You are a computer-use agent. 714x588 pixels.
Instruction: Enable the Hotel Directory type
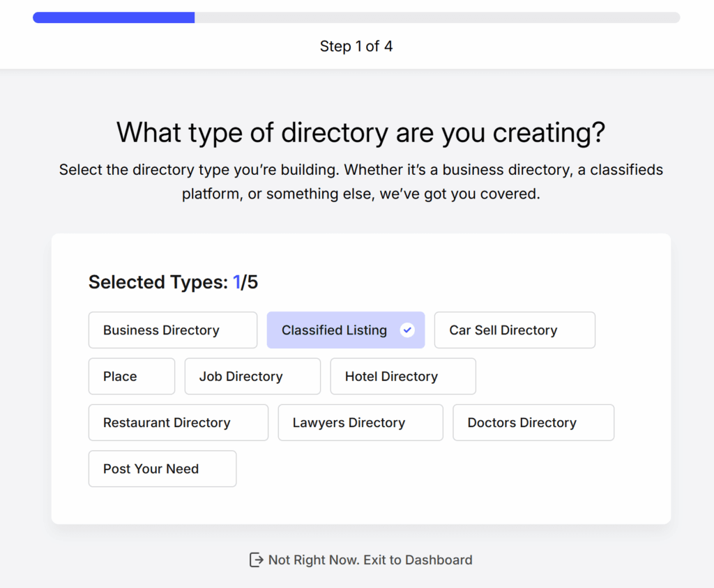pos(402,376)
